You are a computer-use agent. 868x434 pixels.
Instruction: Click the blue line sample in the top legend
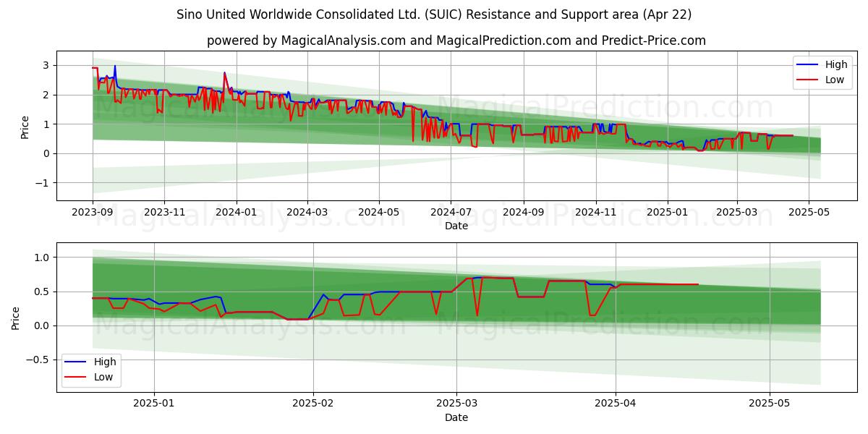[808, 65]
